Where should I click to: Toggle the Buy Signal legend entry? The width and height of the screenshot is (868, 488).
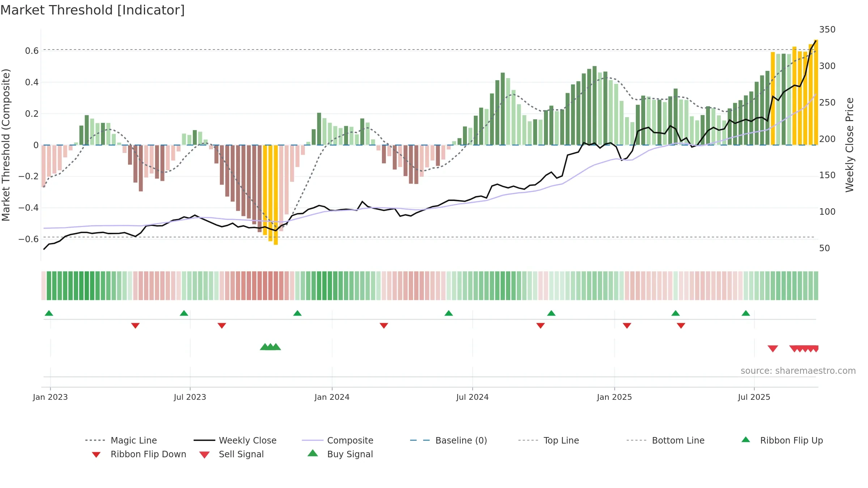tap(340, 454)
